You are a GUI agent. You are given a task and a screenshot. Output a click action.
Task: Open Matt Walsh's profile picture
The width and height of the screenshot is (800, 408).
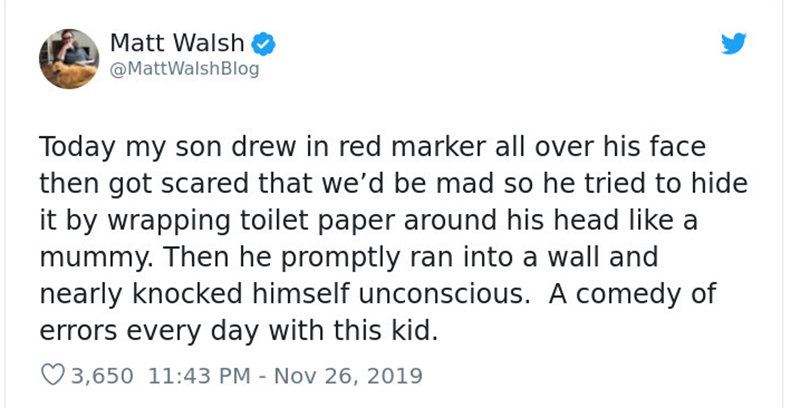[69, 59]
